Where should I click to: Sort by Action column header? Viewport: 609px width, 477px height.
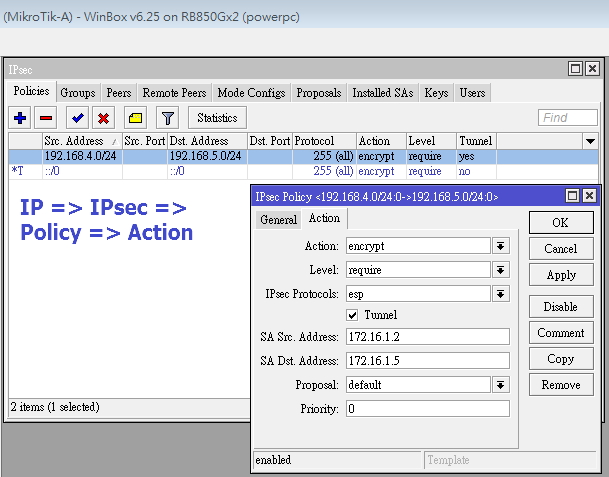[381, 141]
